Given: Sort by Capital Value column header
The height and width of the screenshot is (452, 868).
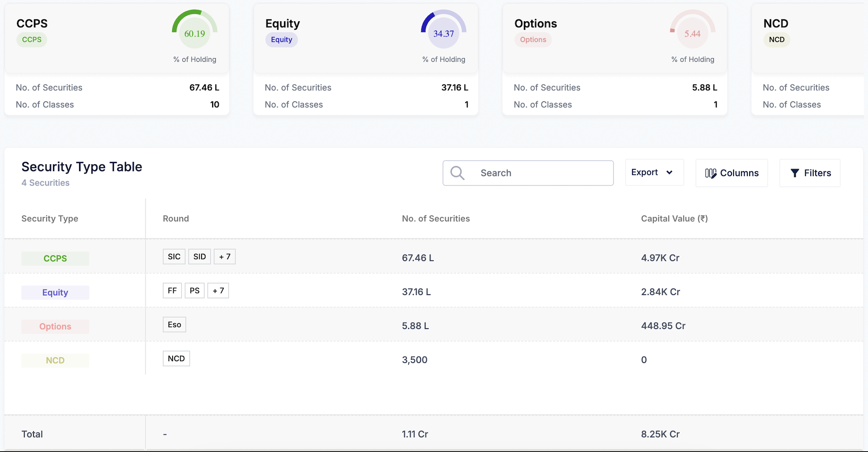Looking at the screenshot, I should tap(674, 219).
